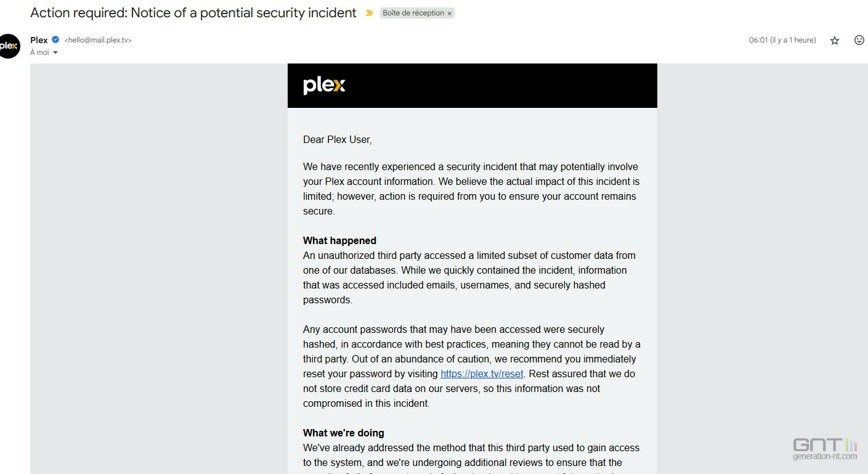Click the What we're doing heading
The height and width of the screenshot is (474, 868).
pos(344,433)
